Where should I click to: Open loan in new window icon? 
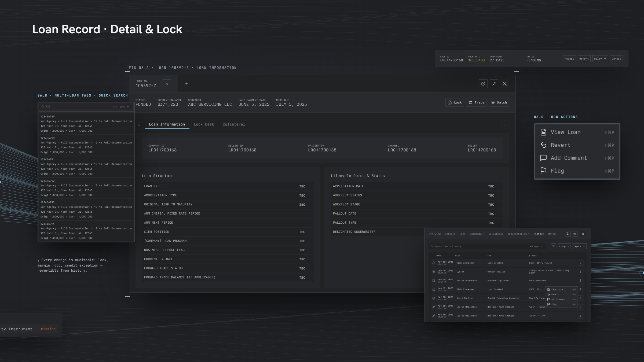click(x=483, y=84)
